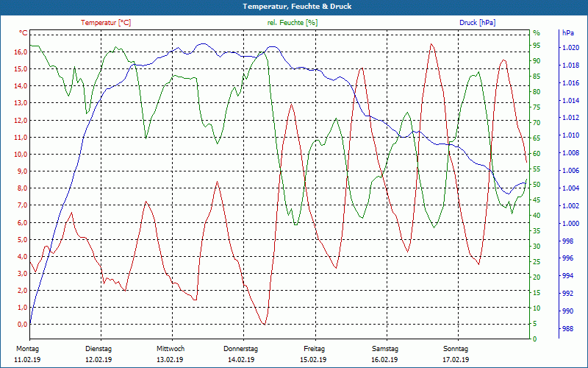Screen dimensions: 588x368
Task: Click the date '15.02.19'
Action: tap(313, 360)
